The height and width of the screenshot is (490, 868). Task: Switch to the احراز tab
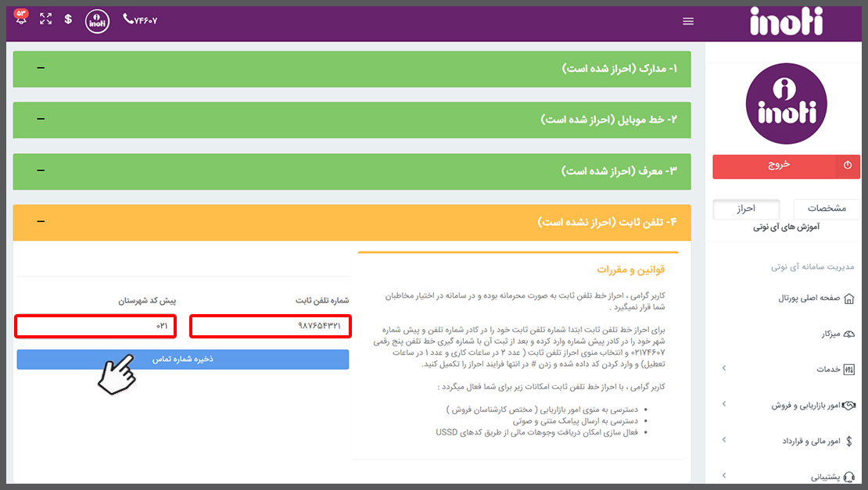pos(746,209)
